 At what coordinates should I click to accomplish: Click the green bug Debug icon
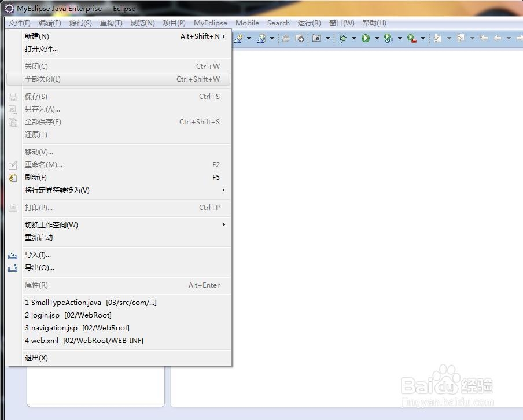coord(342,38)
